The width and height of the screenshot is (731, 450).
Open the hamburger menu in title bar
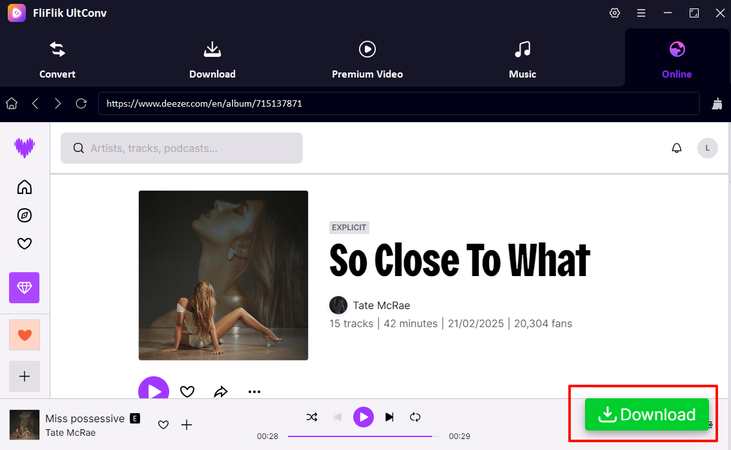coord(641,13)
